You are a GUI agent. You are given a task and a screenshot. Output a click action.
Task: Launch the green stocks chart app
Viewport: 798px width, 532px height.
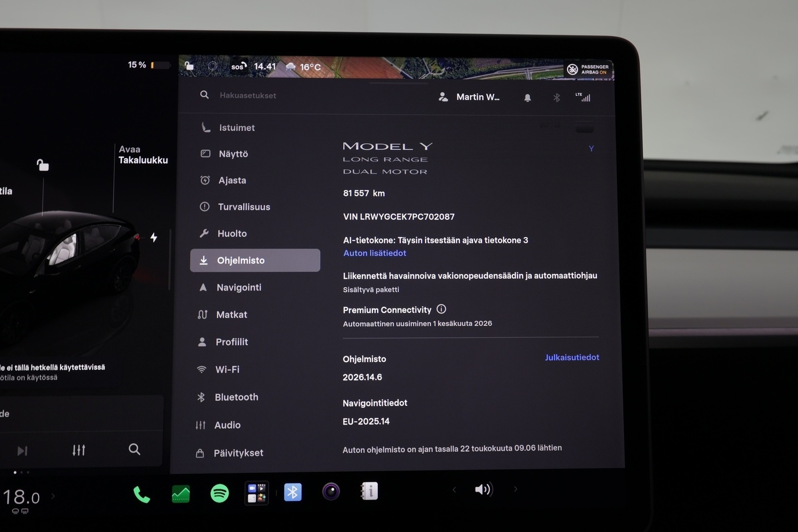(x=181, y=494)
